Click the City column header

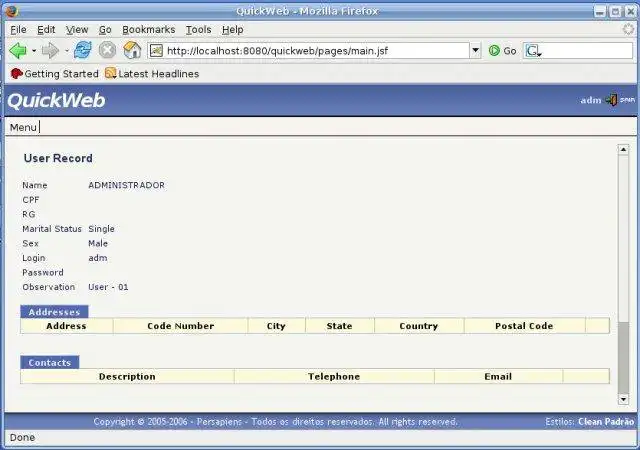point(276,326)
